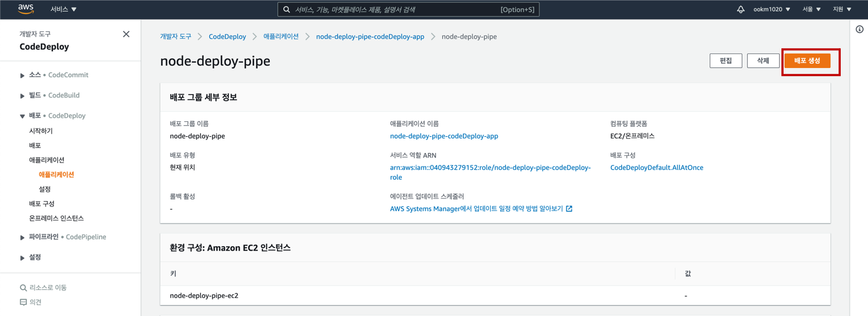The image size is (868, 316).
Task: Click the external link icon after Systems Manager link
Action: click(569, 209)
